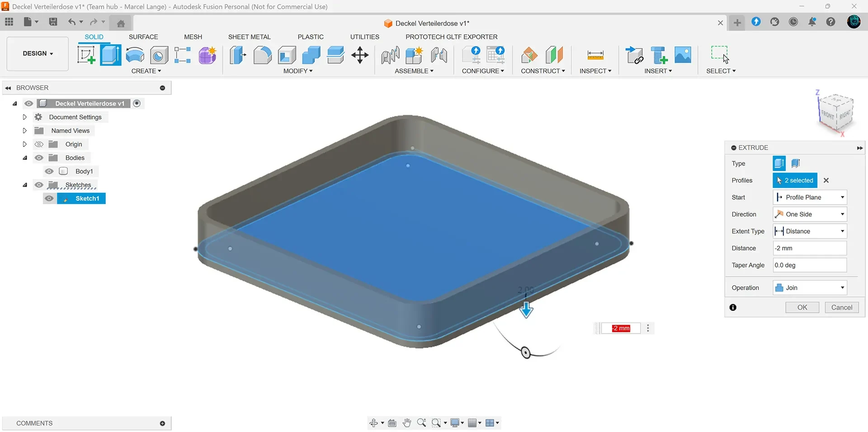Show the Origin folder via eye icon
This screenshot has height=432, width=868.
(x=39, y=144)
